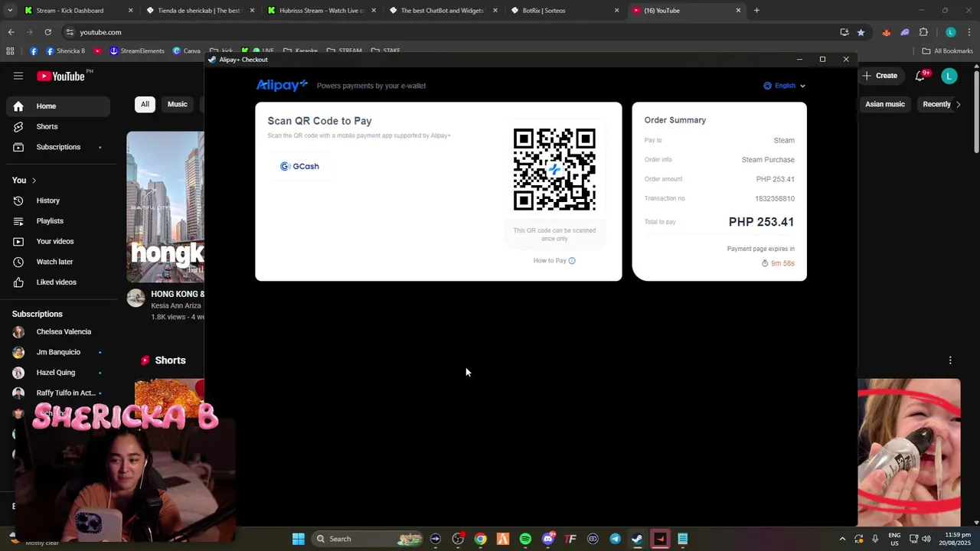The height and width of the screenshot is (551, 980).
Task: Click the globe icon beside English
Action: [767, 86]
